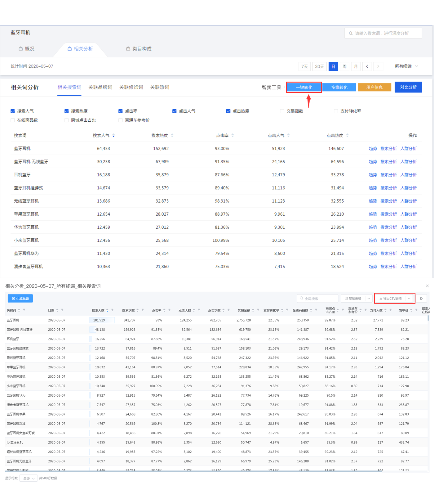Sort the 点击热度 column in upper table
The image size is (434, 504).
pyautogui.click(x=347, y=135)
